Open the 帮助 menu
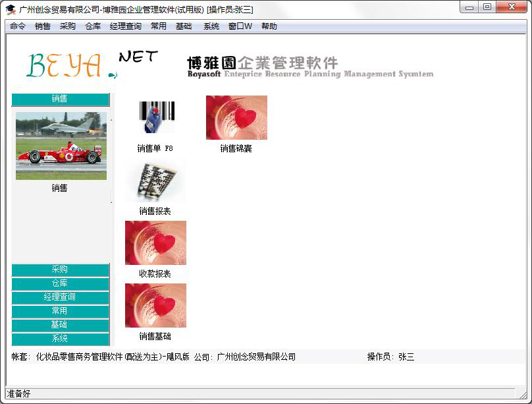Screen dimensions: 532x404 pos(269,26)
